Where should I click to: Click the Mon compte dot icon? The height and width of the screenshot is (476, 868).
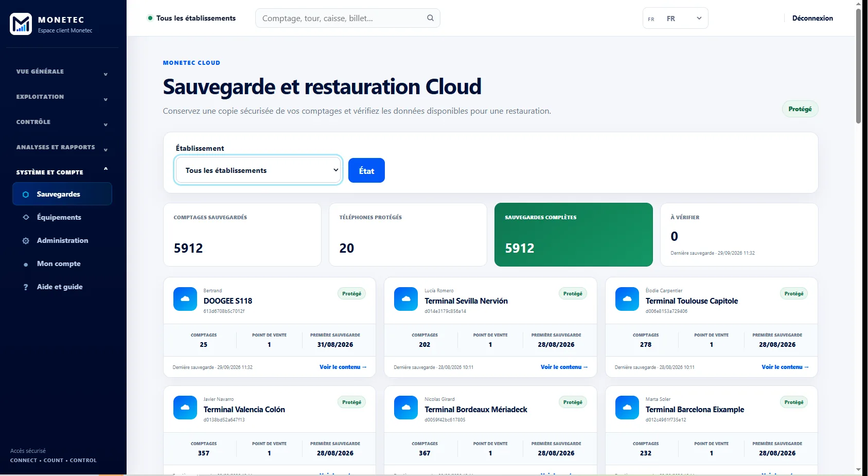(26, 265)
